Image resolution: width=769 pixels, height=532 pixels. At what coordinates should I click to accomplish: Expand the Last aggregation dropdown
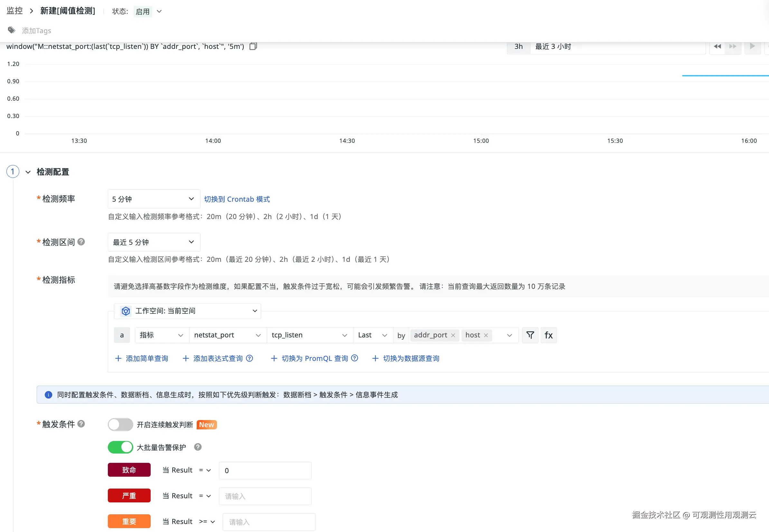pos(372,335)
